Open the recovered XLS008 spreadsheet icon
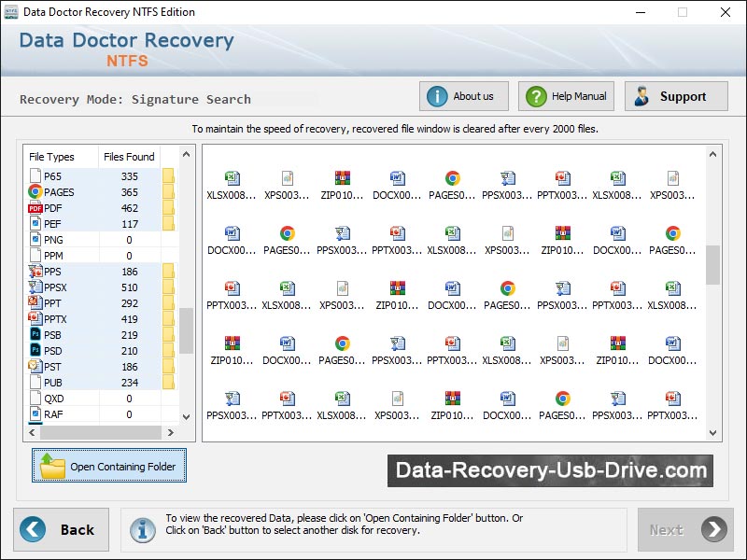This screenshot has height=560, width=747. 233,178
